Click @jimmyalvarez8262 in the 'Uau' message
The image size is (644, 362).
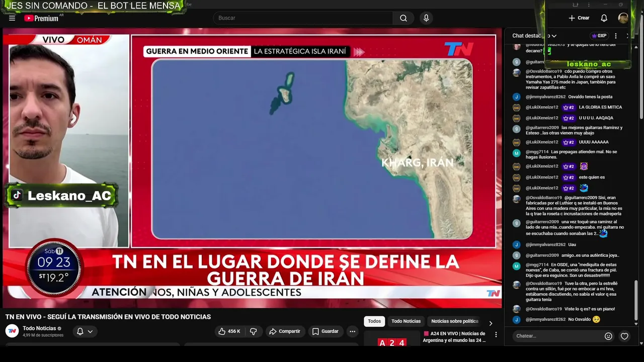(545, 245)
